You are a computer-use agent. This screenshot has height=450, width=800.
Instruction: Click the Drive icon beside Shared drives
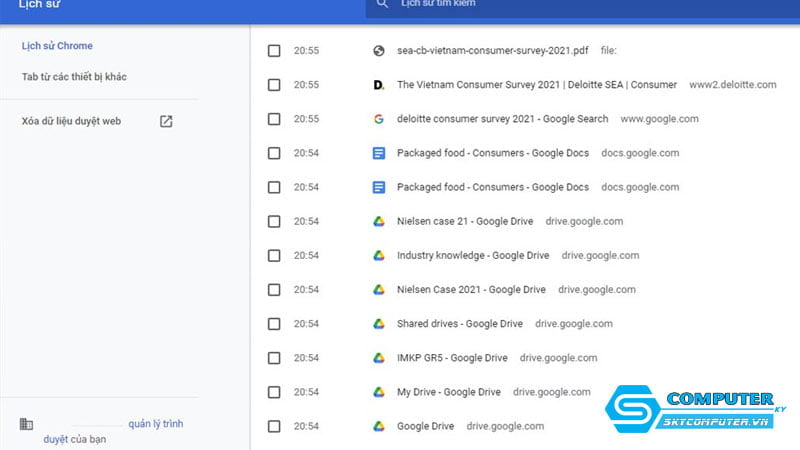379,324
